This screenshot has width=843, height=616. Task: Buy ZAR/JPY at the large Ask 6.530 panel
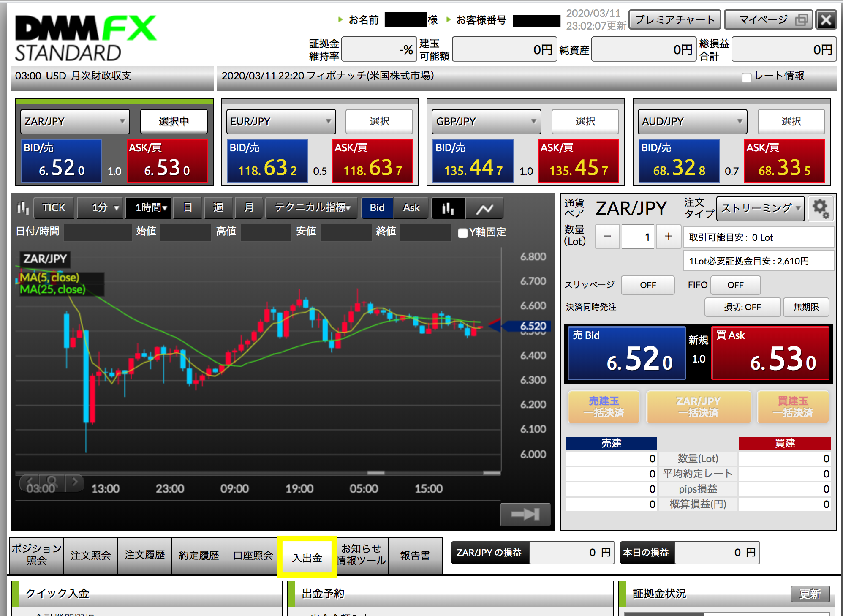[x=771, y=353]
